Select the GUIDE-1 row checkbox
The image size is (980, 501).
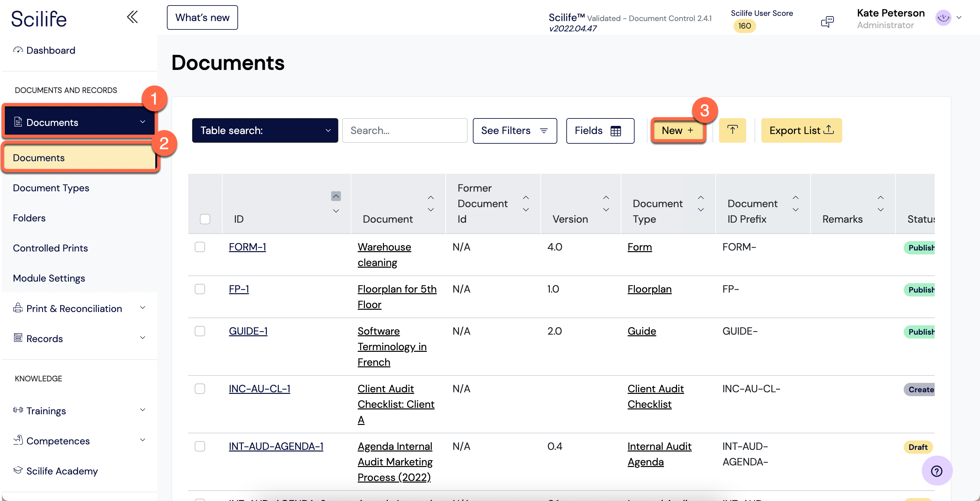pos(200,331)
